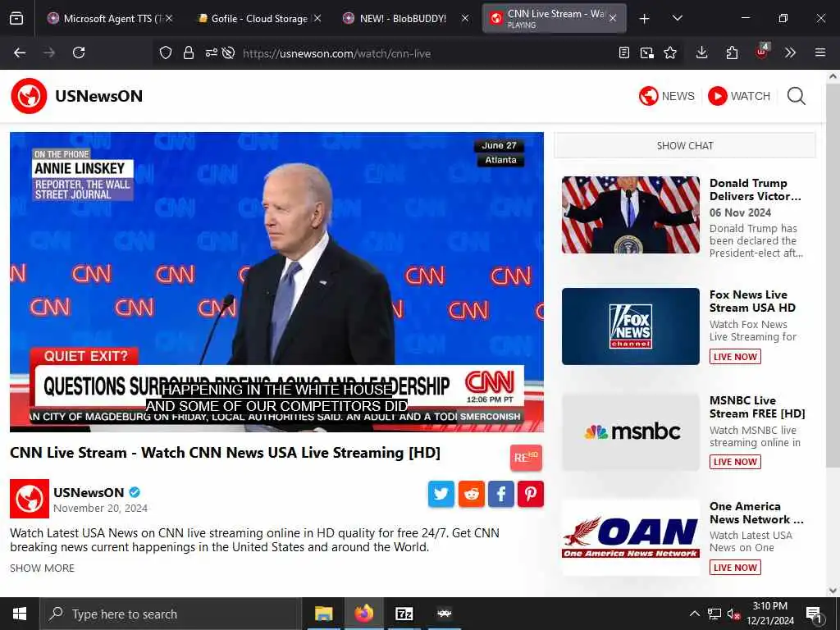This screenshot has width=840, height=630.
Task: Go back to the previous page
Action: click(x=20, y=52)
